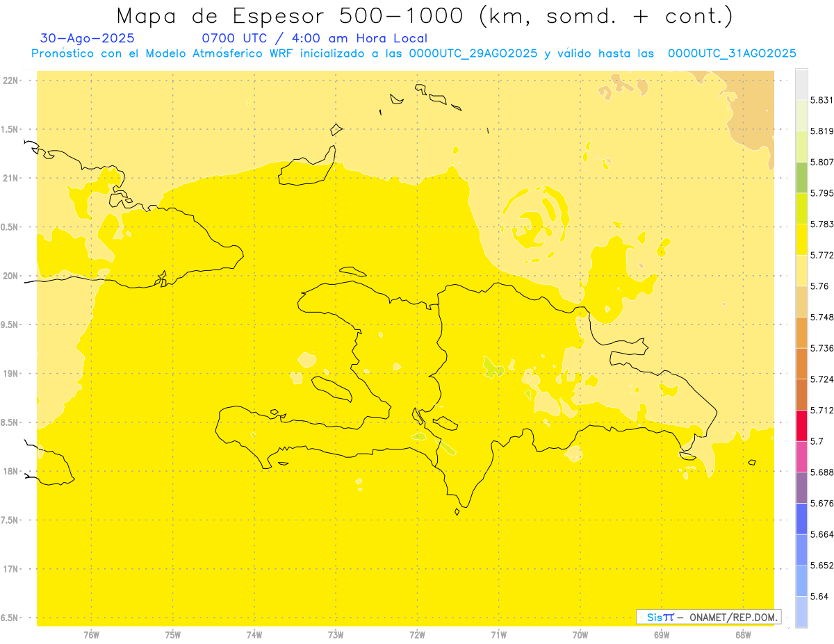The height and width of the screenshot is (644, 834).
Task: Click the date label "30-Ago-2025"
Action: (88, 39)
